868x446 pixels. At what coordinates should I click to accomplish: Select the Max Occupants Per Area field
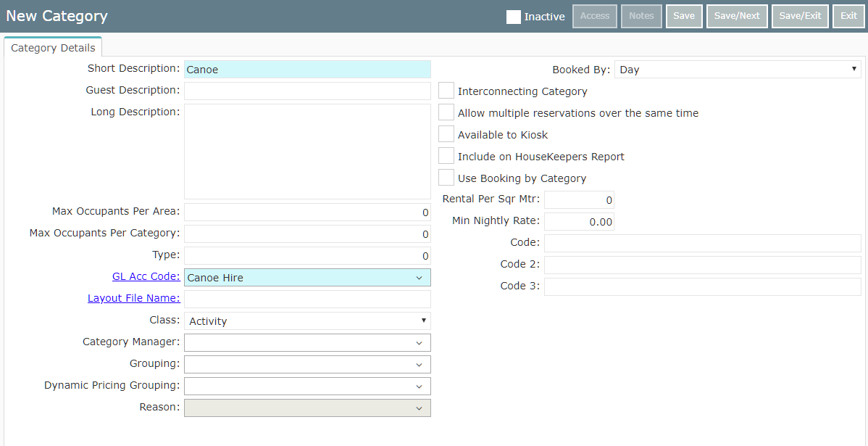tap(307, 212)
